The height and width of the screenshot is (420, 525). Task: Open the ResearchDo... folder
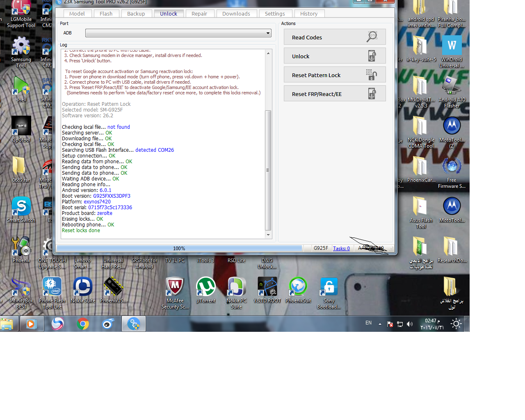tap(452, 250)
